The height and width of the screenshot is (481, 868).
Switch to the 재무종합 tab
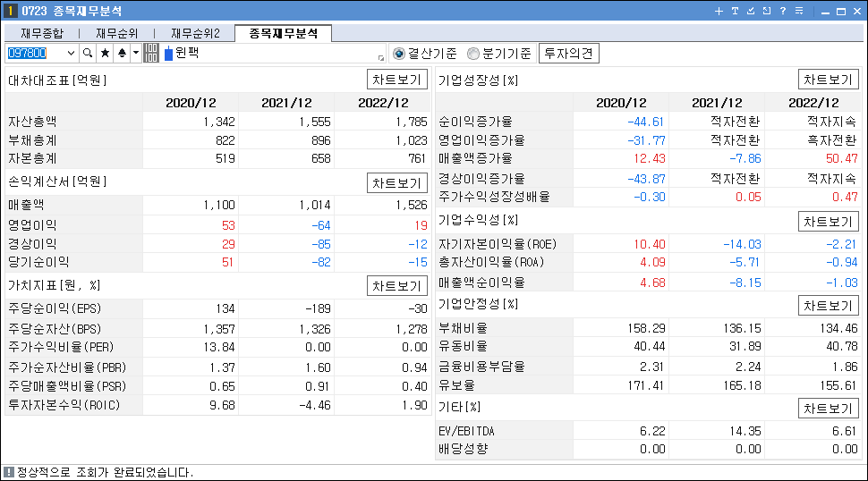click(42, 34)
